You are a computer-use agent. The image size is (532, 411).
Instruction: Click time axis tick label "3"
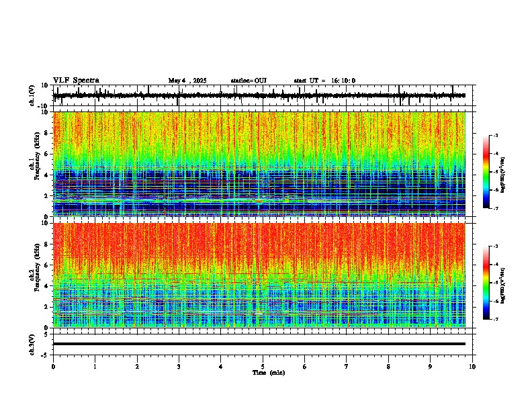pos(179,367)
